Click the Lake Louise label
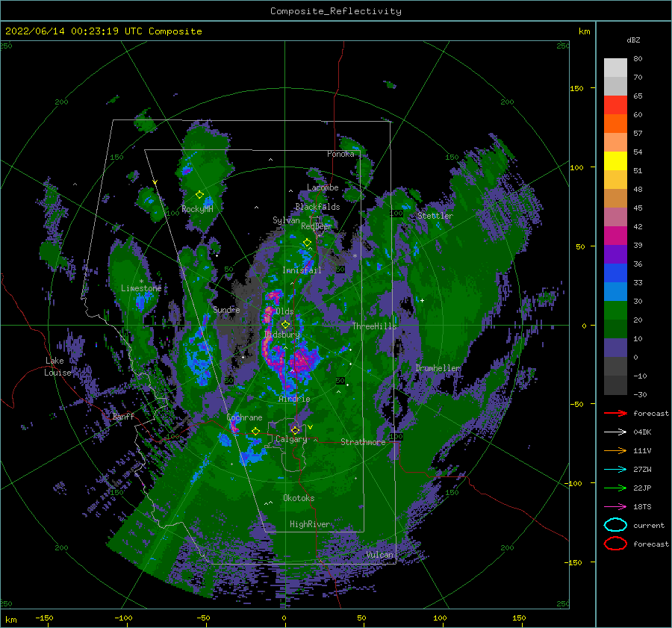This screenshot has height=628, width=672. (58, 367)
